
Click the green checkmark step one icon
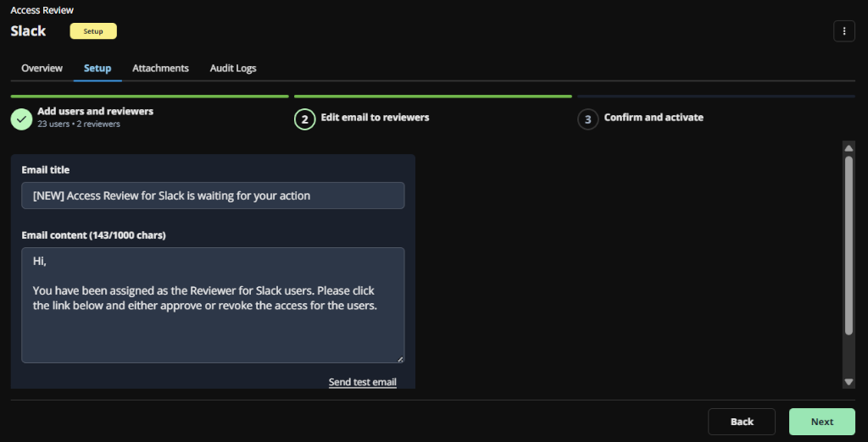(x=21, y=119)
